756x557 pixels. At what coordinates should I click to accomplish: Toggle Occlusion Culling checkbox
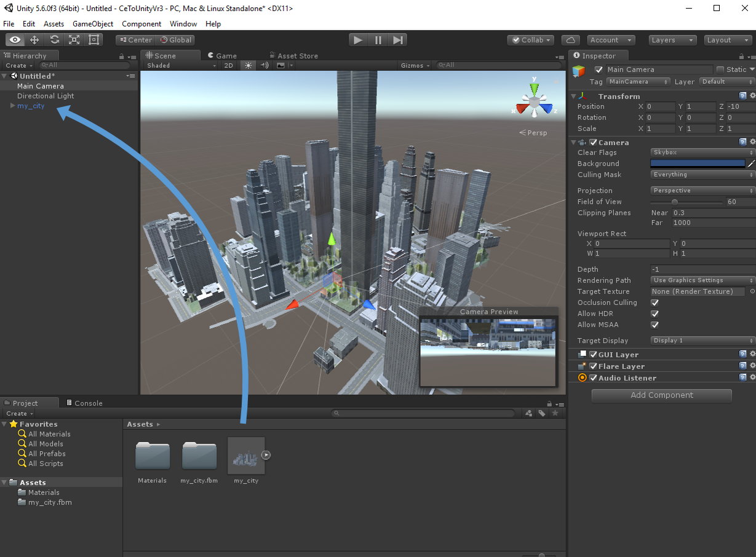(655, 302)
